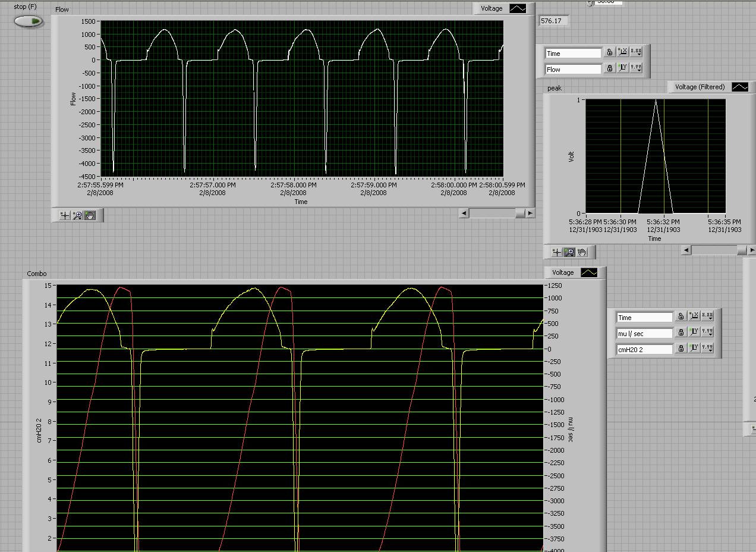
Task: Click Voltage plot legend on Flow graph
Action: click(x=518, y=8)
